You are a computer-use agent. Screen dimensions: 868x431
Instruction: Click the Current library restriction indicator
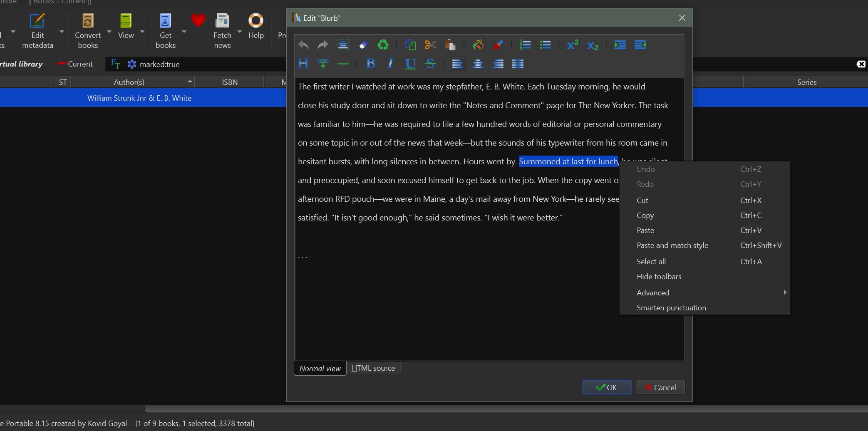coord(75,64)
